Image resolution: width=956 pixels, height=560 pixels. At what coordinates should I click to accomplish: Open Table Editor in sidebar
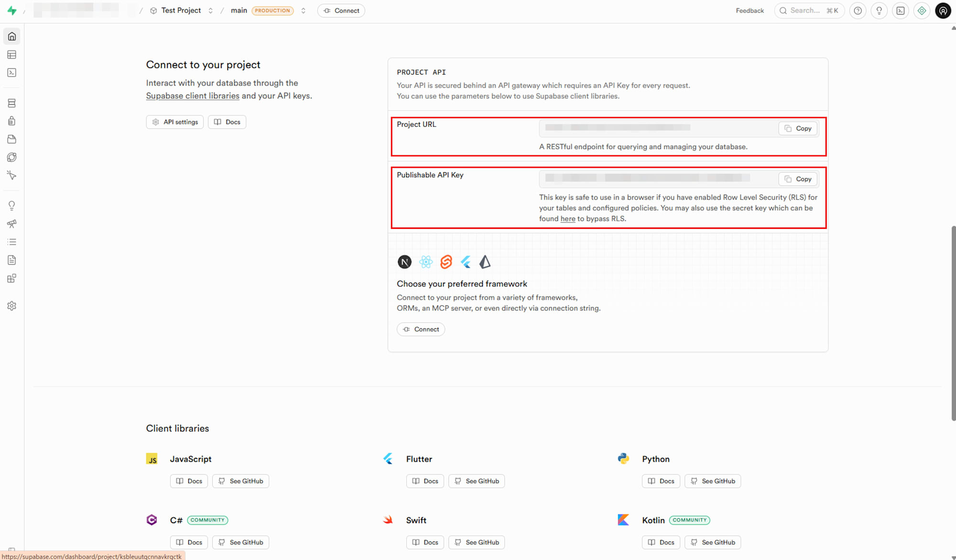click(x=12, y=54)
